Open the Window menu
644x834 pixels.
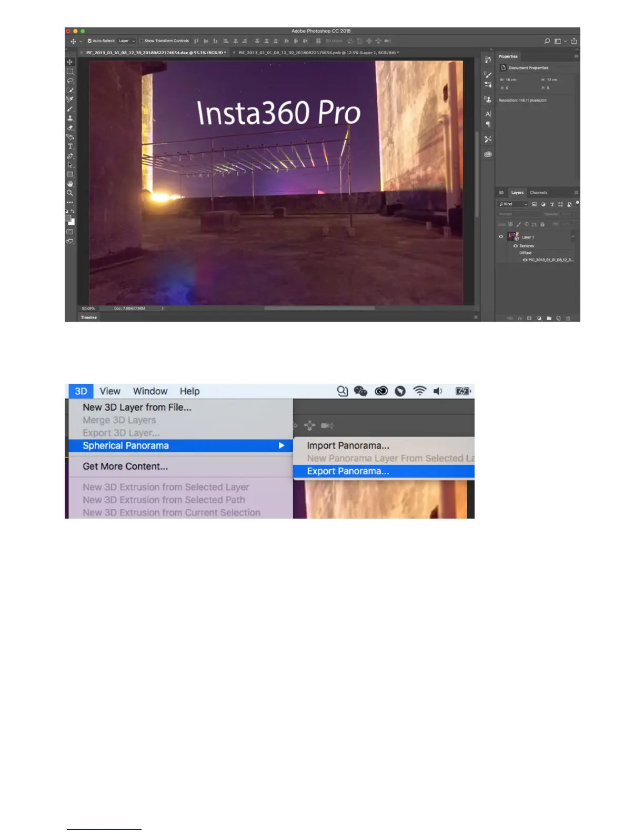(150, 391)
